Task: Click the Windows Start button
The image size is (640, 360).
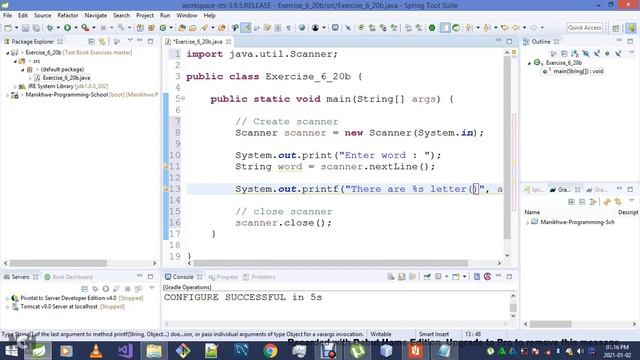Action: pos(11,351)
